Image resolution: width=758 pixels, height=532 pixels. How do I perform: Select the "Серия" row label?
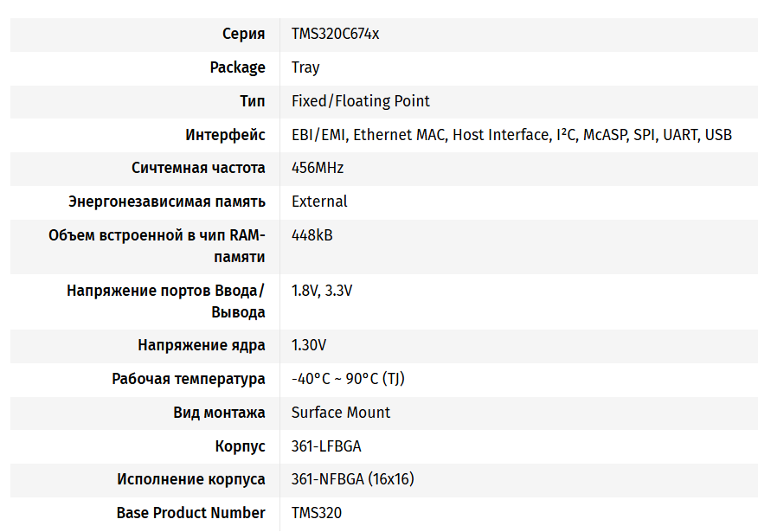[243, 35]
